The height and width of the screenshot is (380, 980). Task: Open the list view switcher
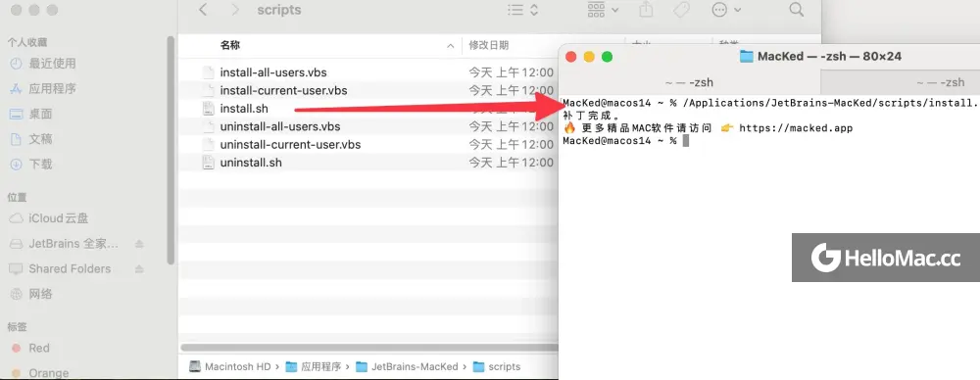(x=522, y=10)
